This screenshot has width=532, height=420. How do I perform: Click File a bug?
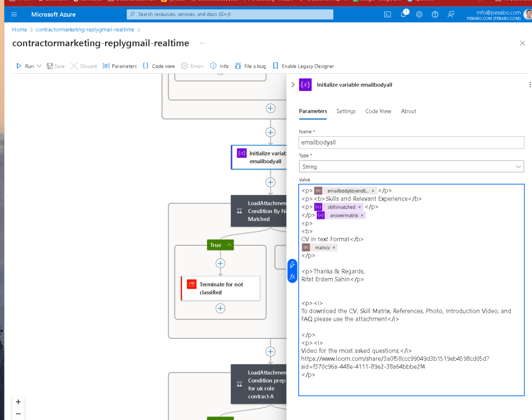pyautogui.click(x=250, y=66)
